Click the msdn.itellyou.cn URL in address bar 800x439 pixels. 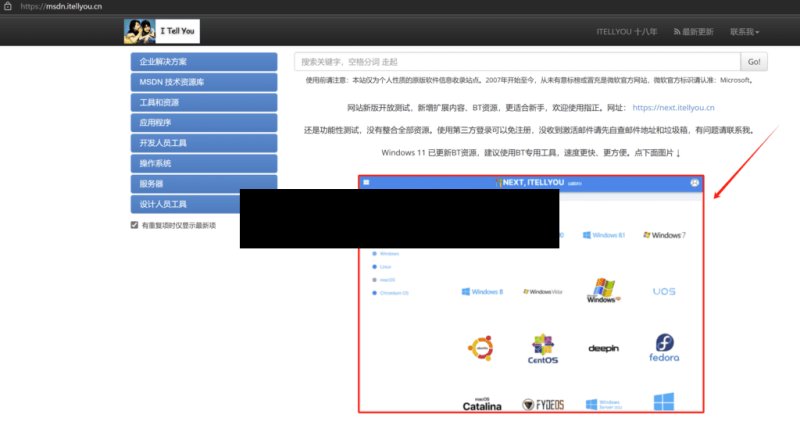coord(61,6)
